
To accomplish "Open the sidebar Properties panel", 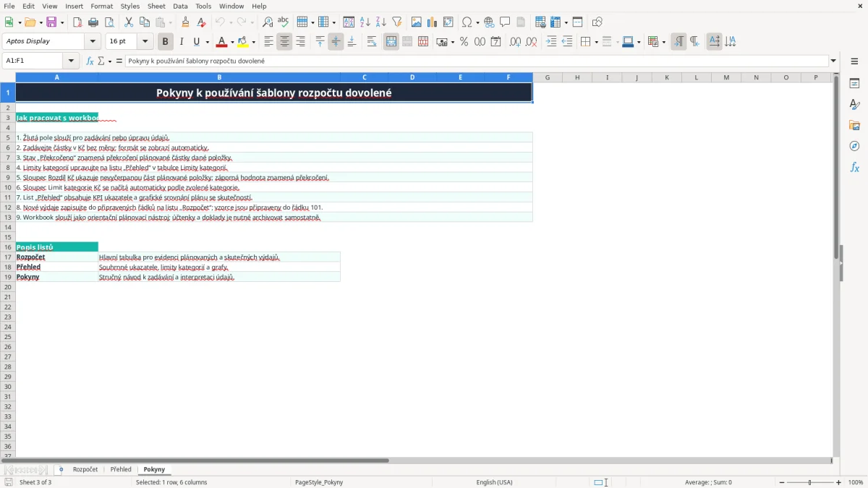I will (x=854, y=84).
